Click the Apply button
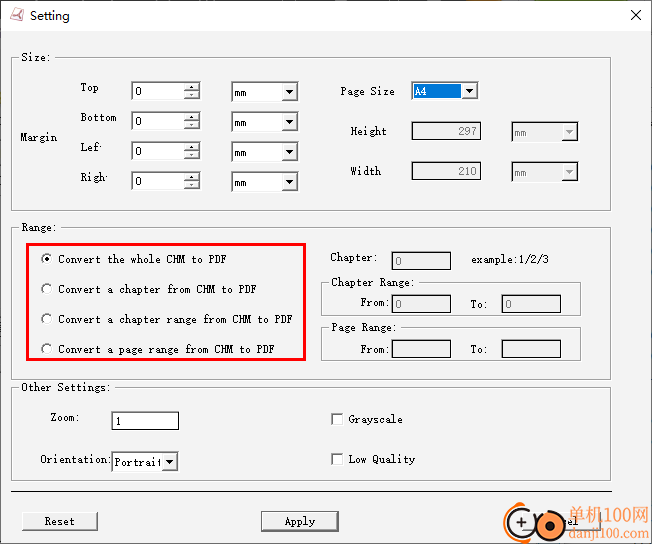Screen dimensions: 652x544 tap(300, 521)
